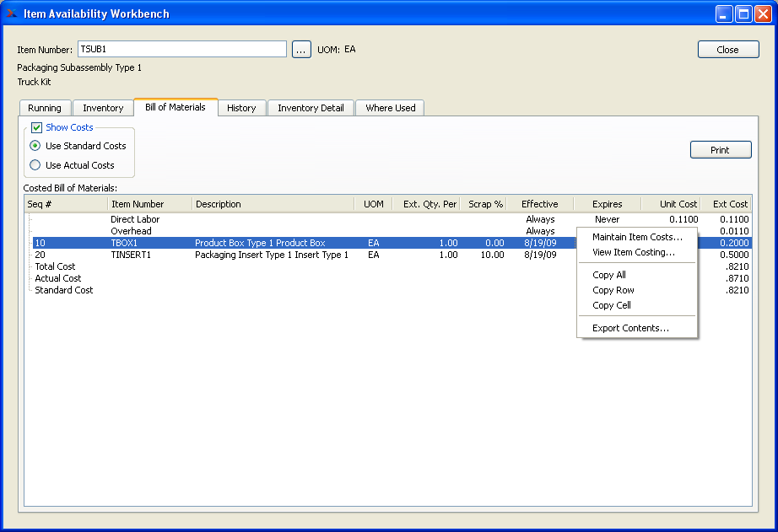This screenshot has height=532, width=778.
Task: Switch to the Running tab
Action: [45, 108]
